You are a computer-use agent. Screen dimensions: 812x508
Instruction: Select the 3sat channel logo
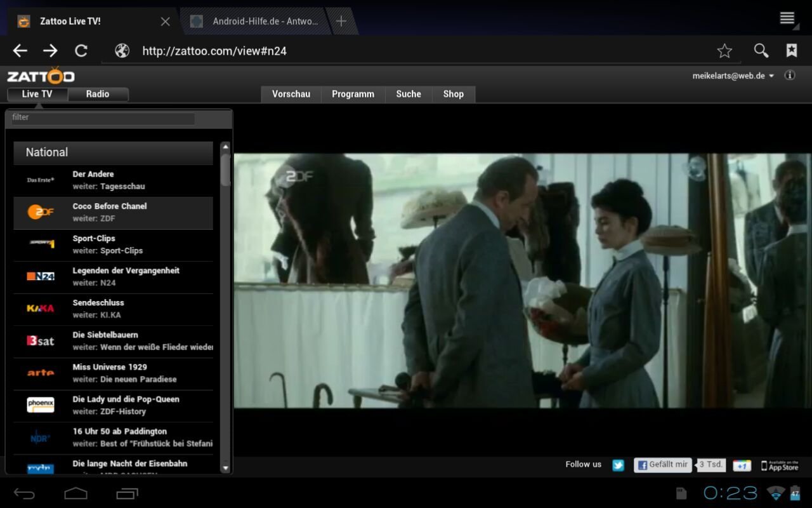[41, 341]
